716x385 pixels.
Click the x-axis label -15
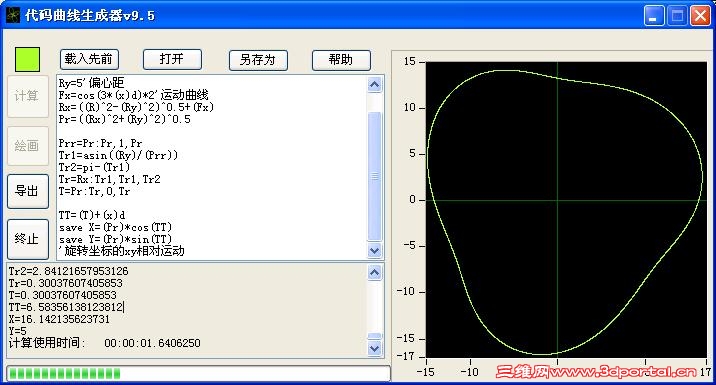[425, 372]
